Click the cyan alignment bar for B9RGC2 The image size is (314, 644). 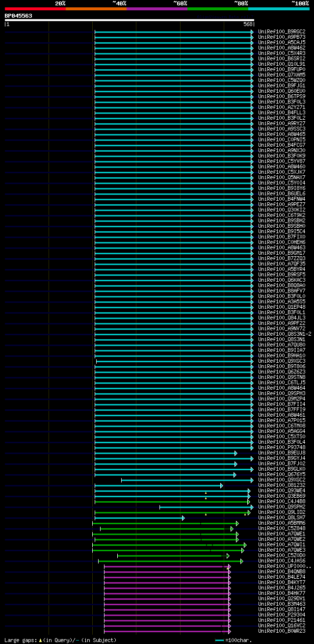pos(174,31)
